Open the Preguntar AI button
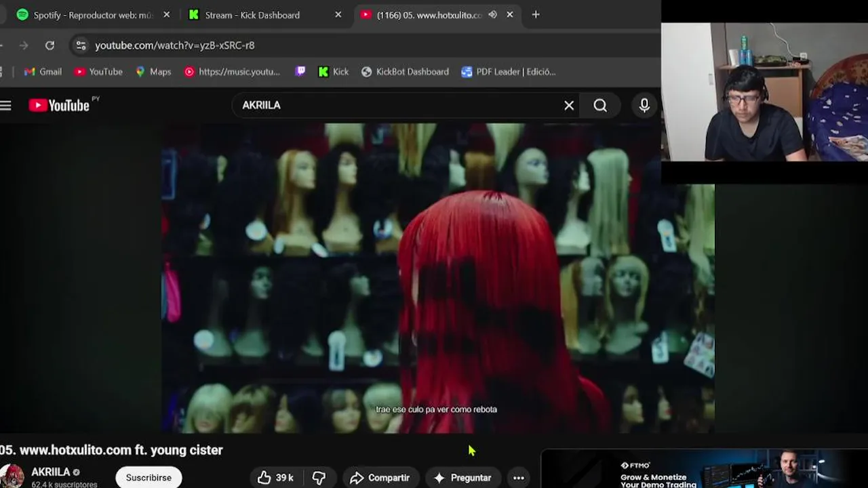This screenshot has height=488, width=868. (x=462, y=478)
